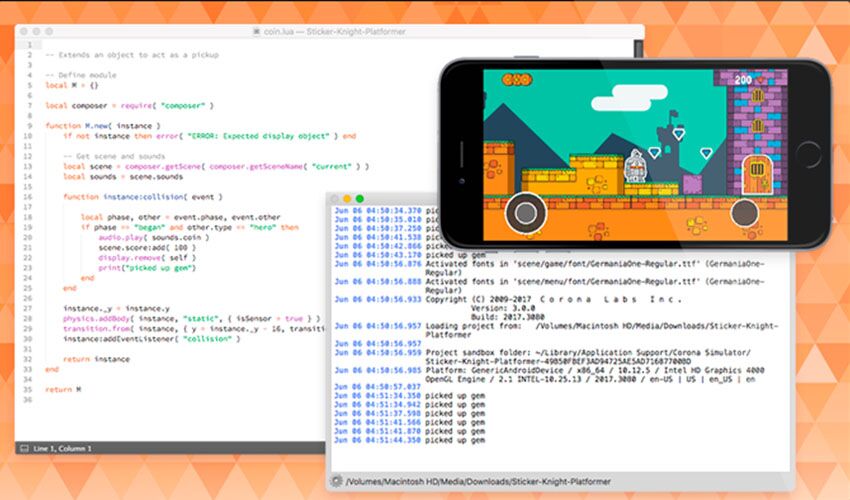850x500 pixels.
Task: Click the line 'local sounds = scene.sounds'
Action: (123, 177)
